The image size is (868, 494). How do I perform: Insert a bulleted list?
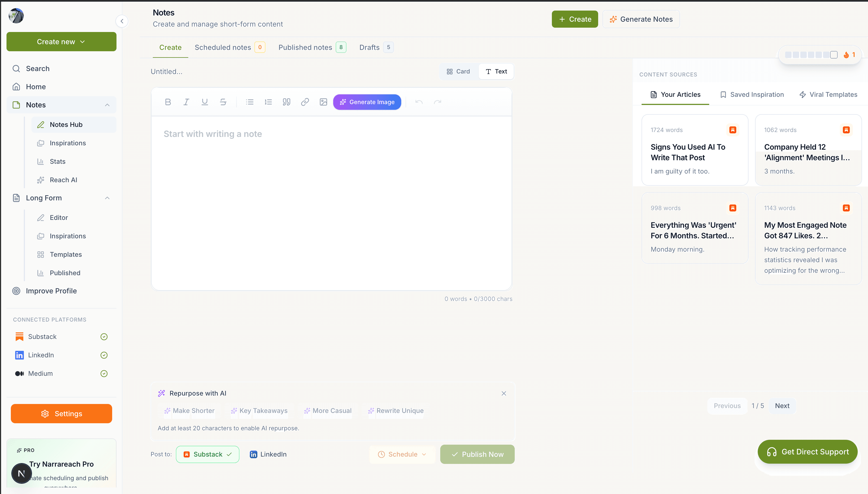(x=250, y=102)
